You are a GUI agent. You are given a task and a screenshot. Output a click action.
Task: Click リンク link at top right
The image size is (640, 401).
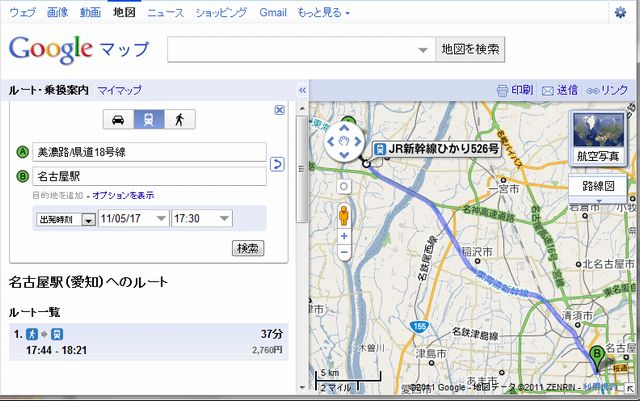point(614,90)
